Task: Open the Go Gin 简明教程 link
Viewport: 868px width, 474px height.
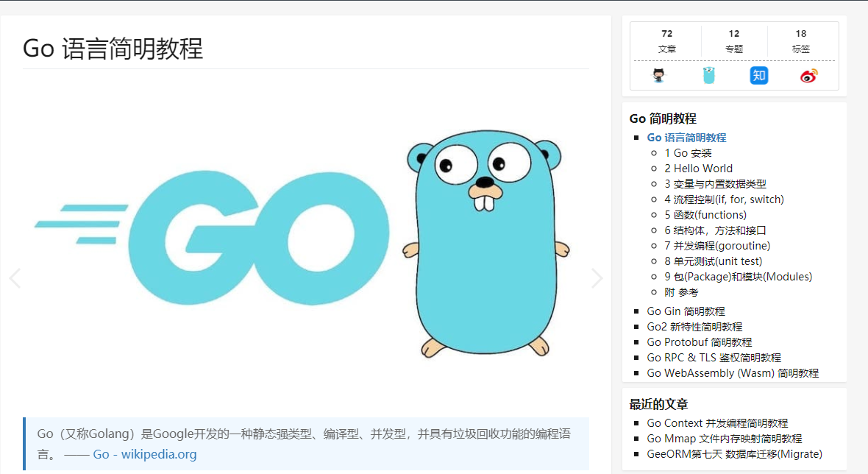Action: pyautogui.click(x=686, y=311)
